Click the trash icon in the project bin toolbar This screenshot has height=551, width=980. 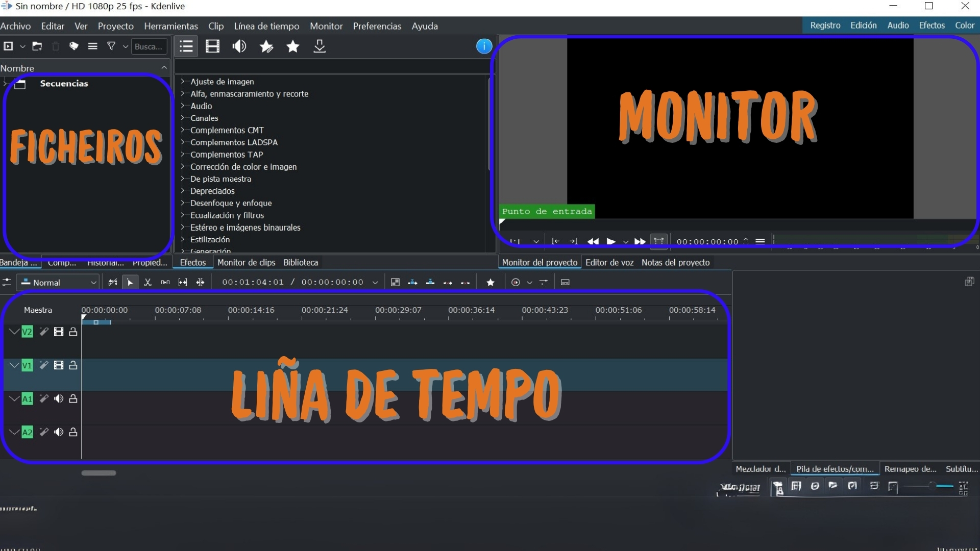(x=56, y=46)
